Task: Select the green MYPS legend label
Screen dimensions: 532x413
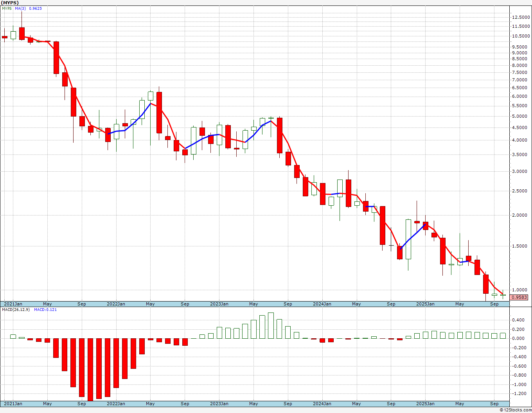Action: (x=7, y=8)
